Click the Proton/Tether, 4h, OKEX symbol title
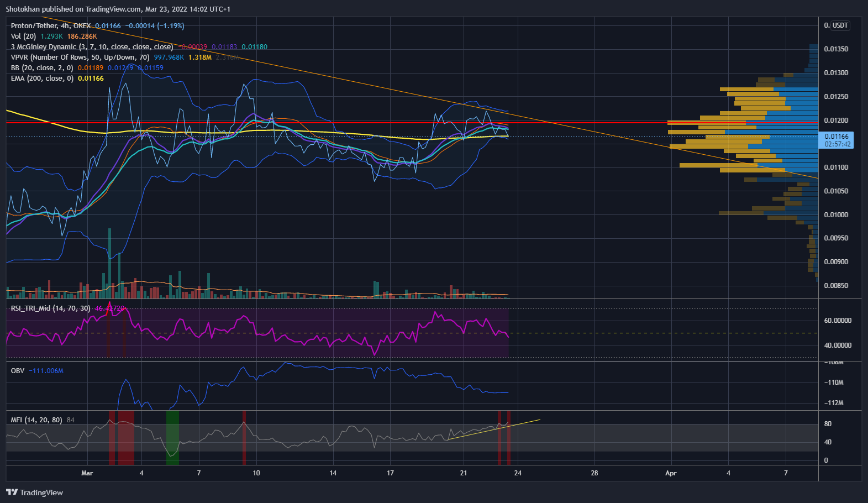The height and width of the screenshot is (503, 868). coord(51,26)
